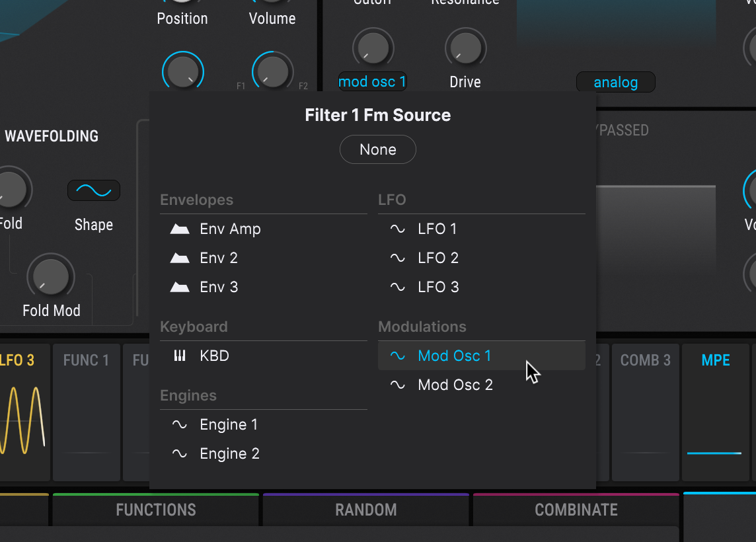Click the Engine 1 sine wave icon
The height and width of the screenshot is (542, 756).
[x=180, y=425]
